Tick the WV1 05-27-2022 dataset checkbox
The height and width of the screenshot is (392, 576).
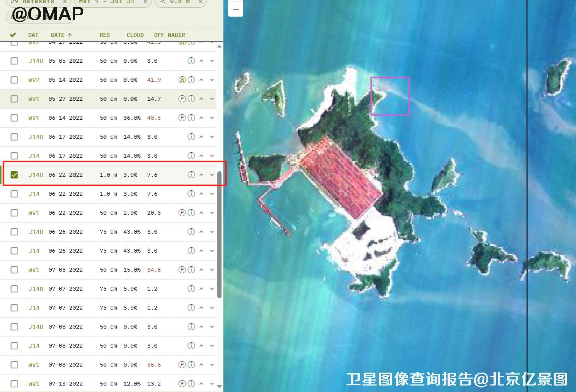tap(14, 99)
